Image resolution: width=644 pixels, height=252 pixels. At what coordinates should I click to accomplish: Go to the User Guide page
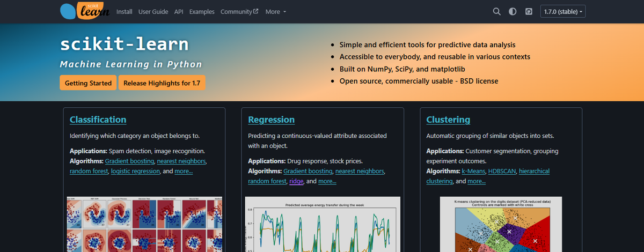(x=153, y=11)
